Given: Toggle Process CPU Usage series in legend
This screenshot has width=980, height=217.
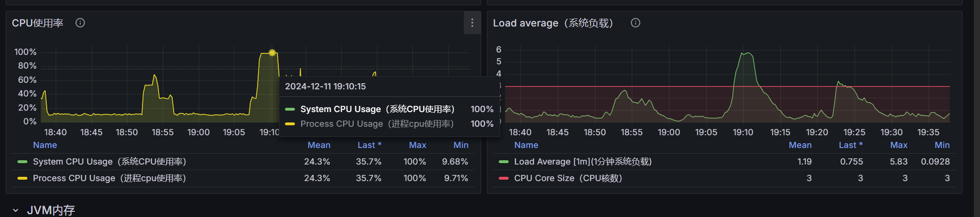Looking at the screenshot, I should [109, 178].
